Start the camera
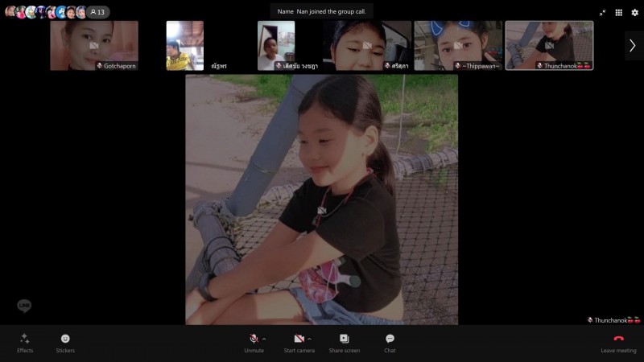This screenshot has height=362, width=644. 299,339
